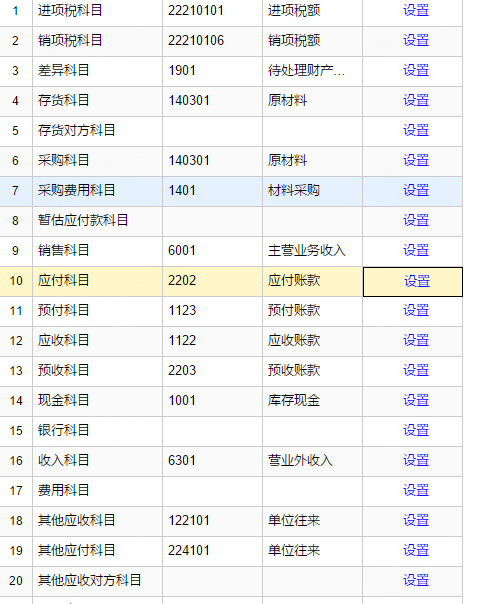Image resolution: width=497 pixels, height=604 pixels.
Task: Select empty code cell for 银行科目
Action: pos(212,431)
